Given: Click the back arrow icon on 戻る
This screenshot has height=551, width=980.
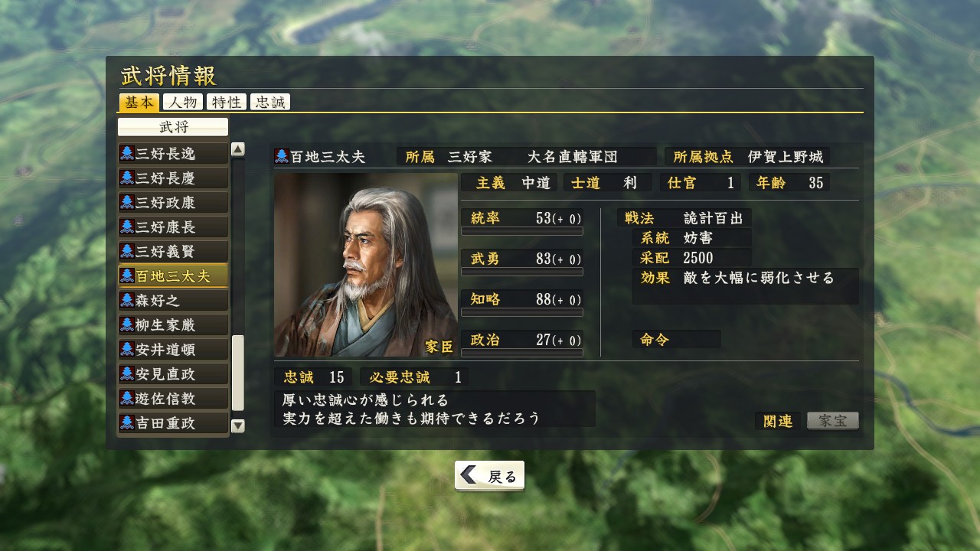Looking at the screenshot, I should (469, 475).
